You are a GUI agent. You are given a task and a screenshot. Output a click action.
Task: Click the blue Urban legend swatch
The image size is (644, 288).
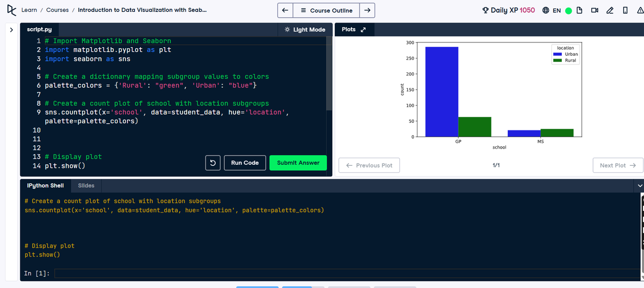click(x=557, y=54)
